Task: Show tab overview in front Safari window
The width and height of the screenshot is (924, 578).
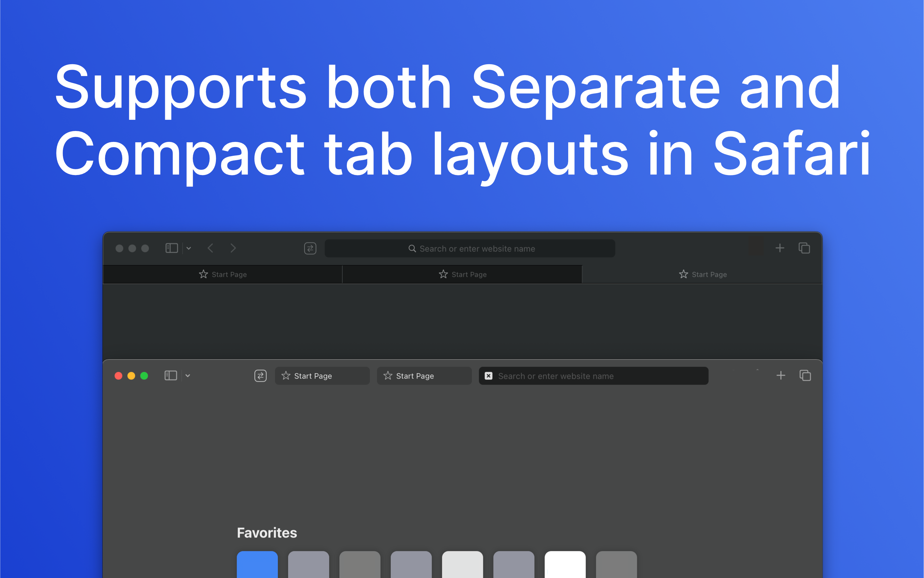Action: pyautogui.click(x=805, y=375)
